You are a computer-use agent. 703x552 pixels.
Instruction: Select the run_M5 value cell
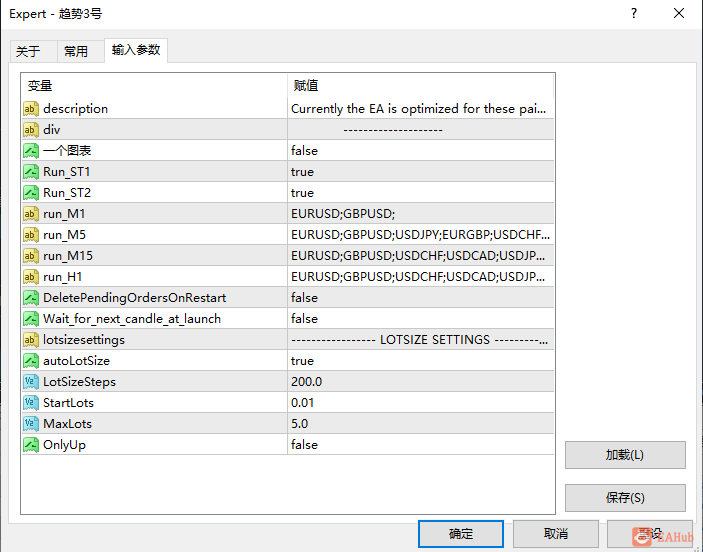click(421, 235)
